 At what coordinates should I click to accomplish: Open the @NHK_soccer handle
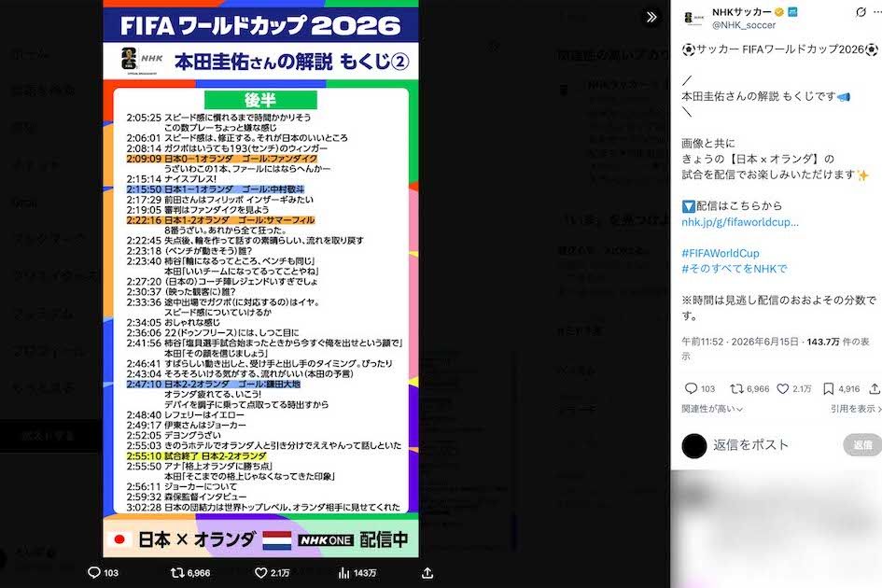click(x=744, y=25)
